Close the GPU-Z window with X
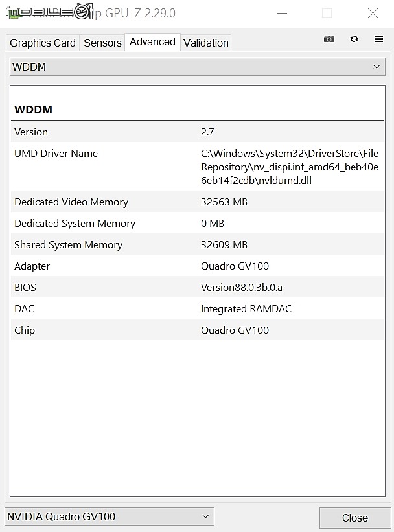Image resolution: width=394 pixels, height=532 pixels. point(373,13)
